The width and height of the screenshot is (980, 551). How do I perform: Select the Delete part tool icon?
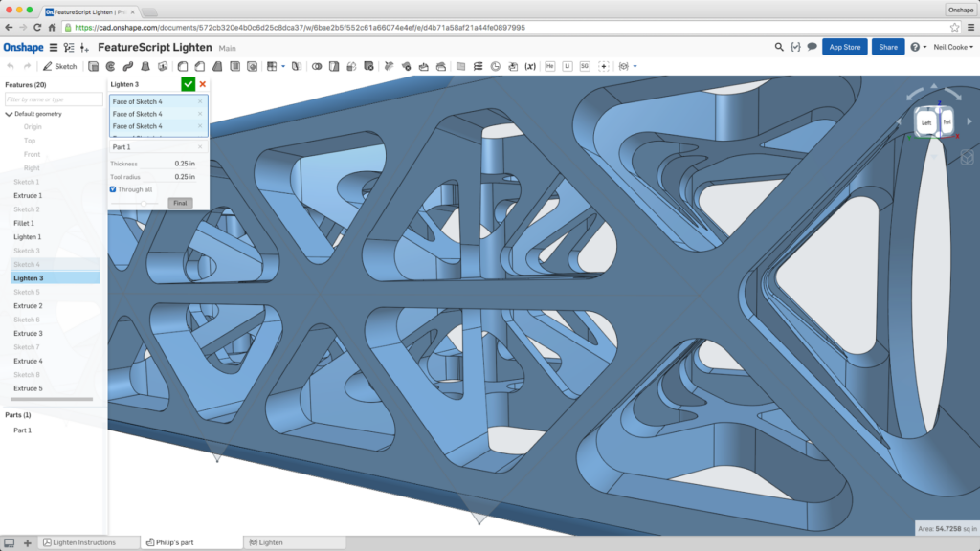tap(368, 66)
